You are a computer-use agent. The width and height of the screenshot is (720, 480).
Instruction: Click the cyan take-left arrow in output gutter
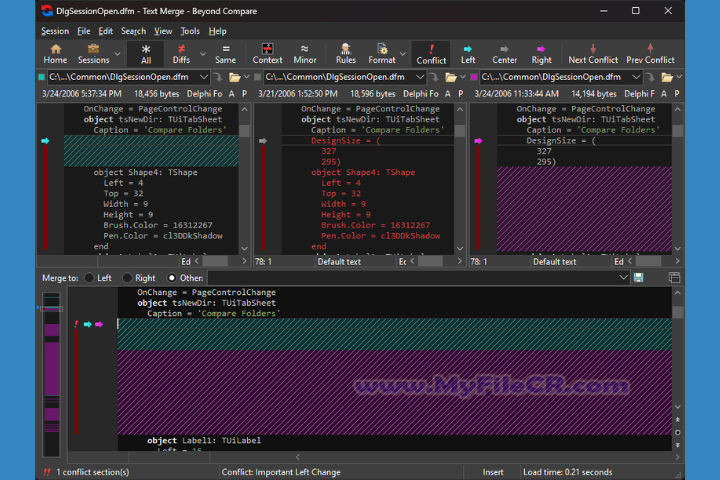point(87,324)
